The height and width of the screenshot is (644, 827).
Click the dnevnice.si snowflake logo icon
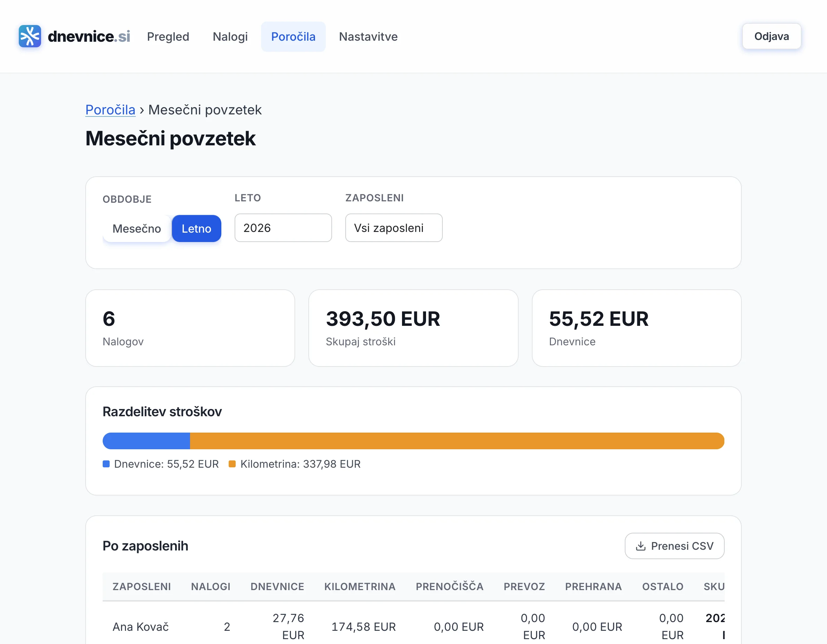[30, 36]
